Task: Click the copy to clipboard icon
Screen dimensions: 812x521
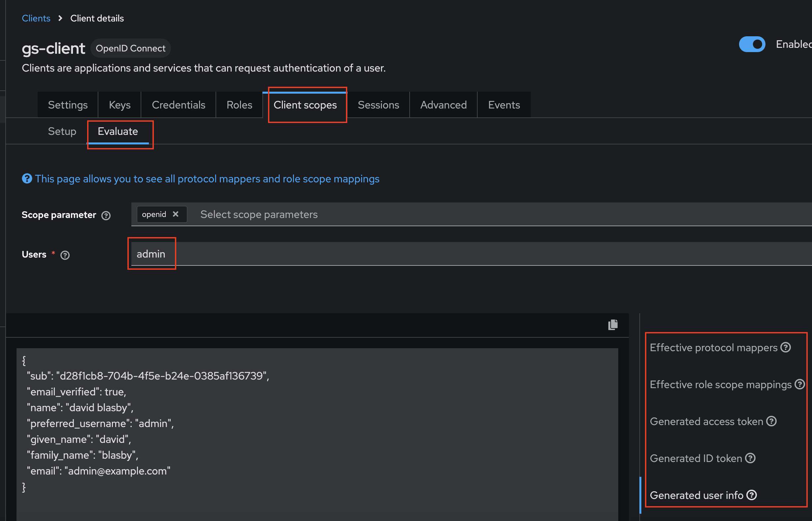Action: [x=613, y=325]
